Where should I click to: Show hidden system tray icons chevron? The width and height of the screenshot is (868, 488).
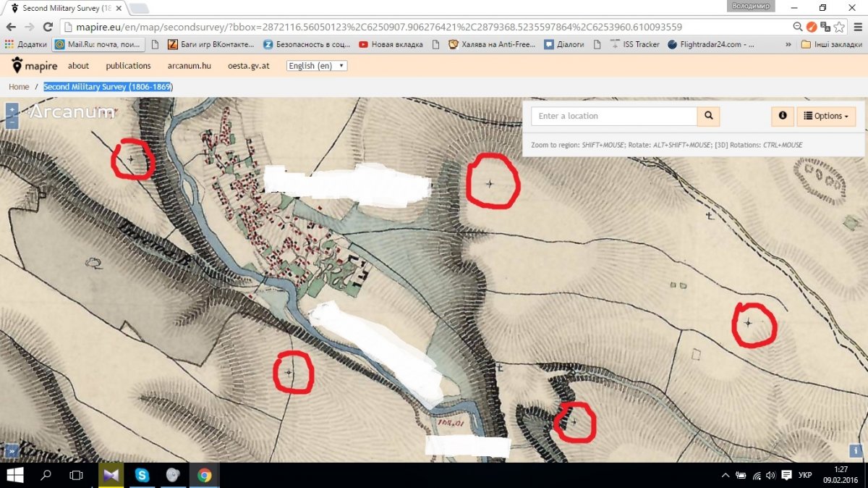point(726,476)
